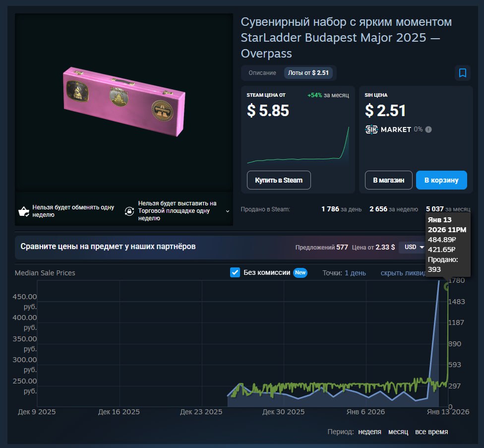Hide liquidity via скрыть ликвидность link

coord(403,273)
